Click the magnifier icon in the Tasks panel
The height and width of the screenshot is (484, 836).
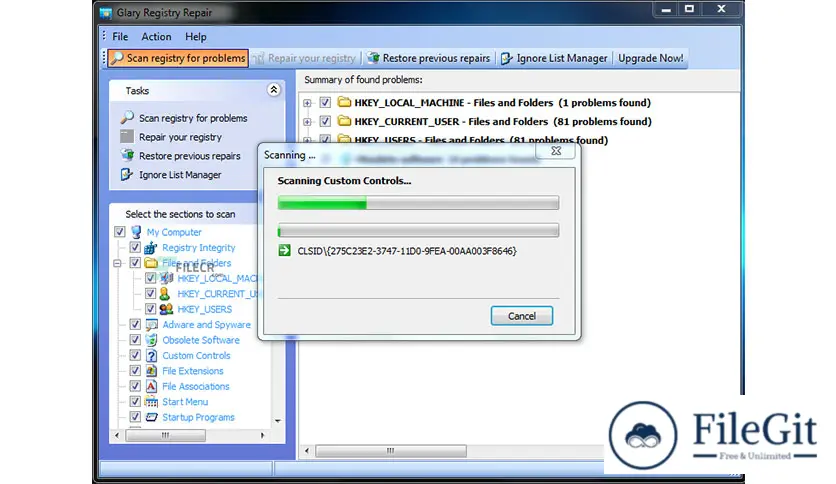(127, 117)
